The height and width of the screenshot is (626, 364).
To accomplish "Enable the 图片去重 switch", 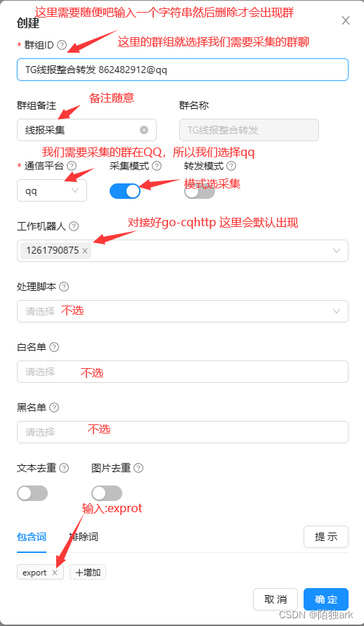I will pyautogui.click(x=107, y=493).
